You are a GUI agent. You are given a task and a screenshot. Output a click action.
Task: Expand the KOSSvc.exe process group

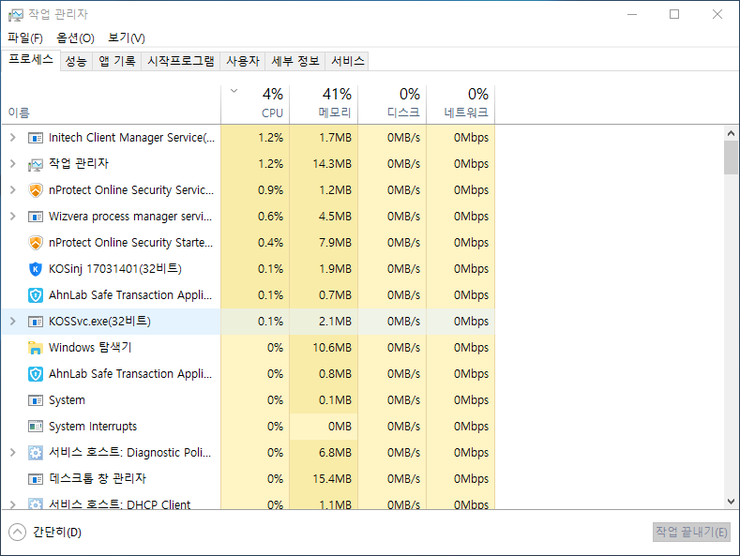12,321
